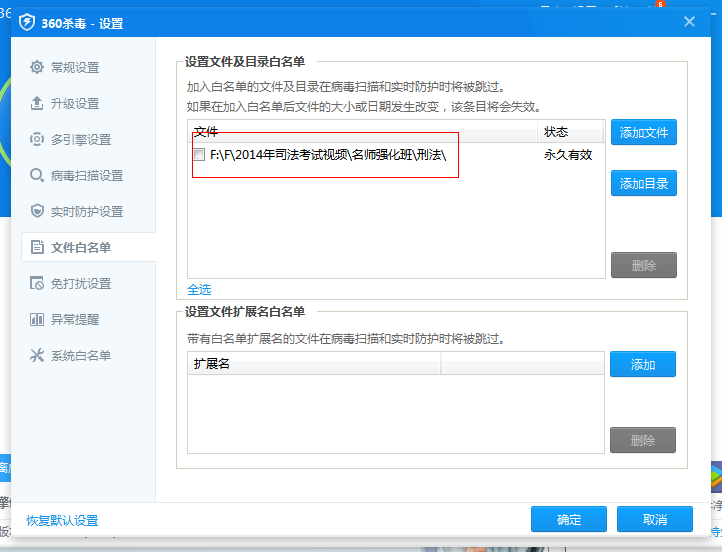Image resolution: width=722 pixels, height=552 pixels.
Task: Click the 全选 link under the file list
Action: 199,290
